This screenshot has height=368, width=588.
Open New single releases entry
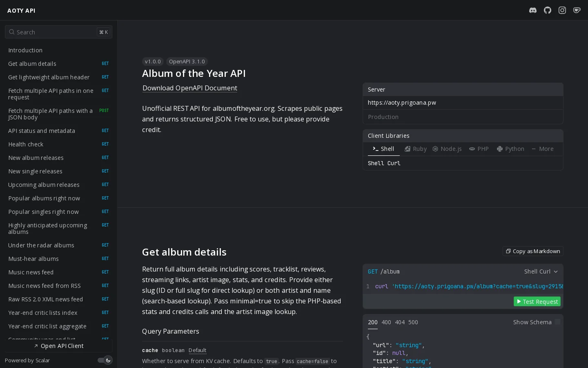pyautogui.click(x=58, y=171)
